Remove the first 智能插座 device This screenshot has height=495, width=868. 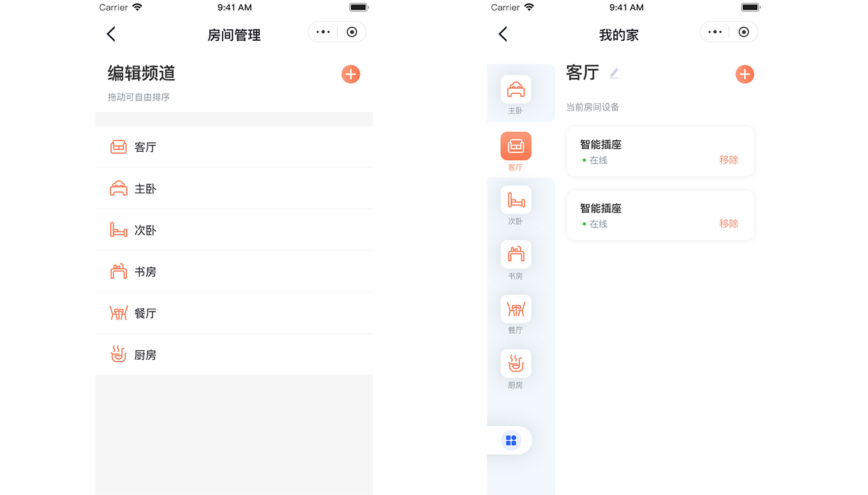click(x=729, y=160)
